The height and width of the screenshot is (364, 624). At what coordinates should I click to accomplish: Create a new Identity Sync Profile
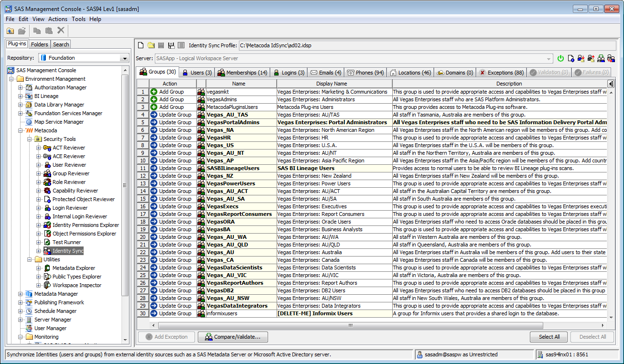point(141,45)
